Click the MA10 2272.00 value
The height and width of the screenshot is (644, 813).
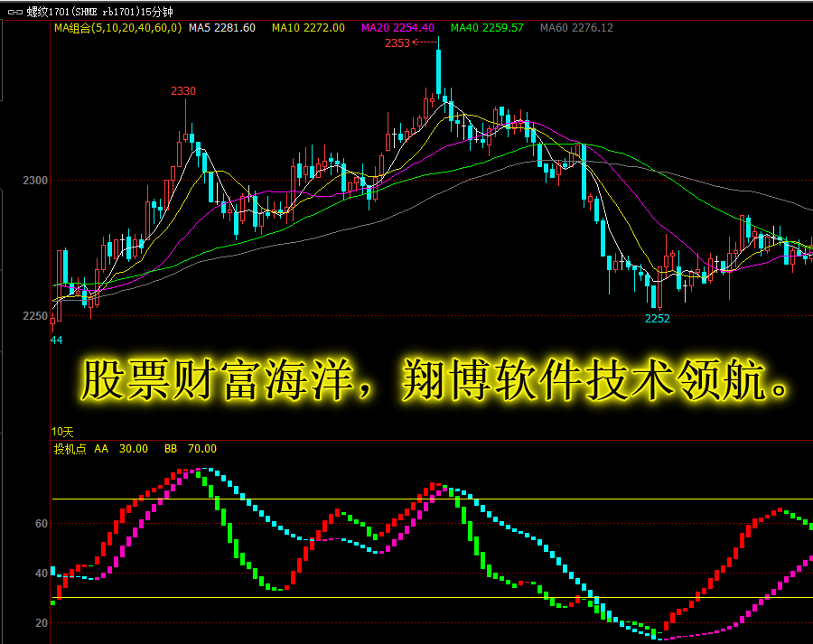point(309,28)
